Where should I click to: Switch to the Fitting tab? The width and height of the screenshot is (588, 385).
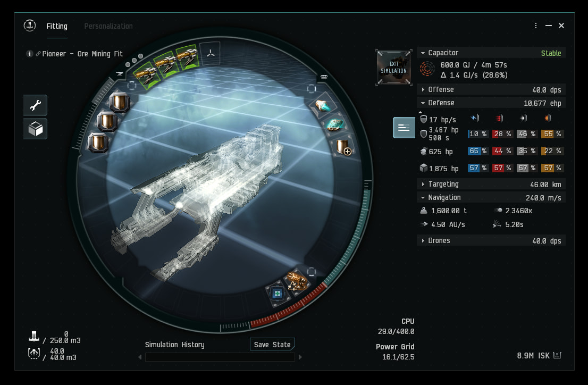pyautogui.click(x=57, y=26)
